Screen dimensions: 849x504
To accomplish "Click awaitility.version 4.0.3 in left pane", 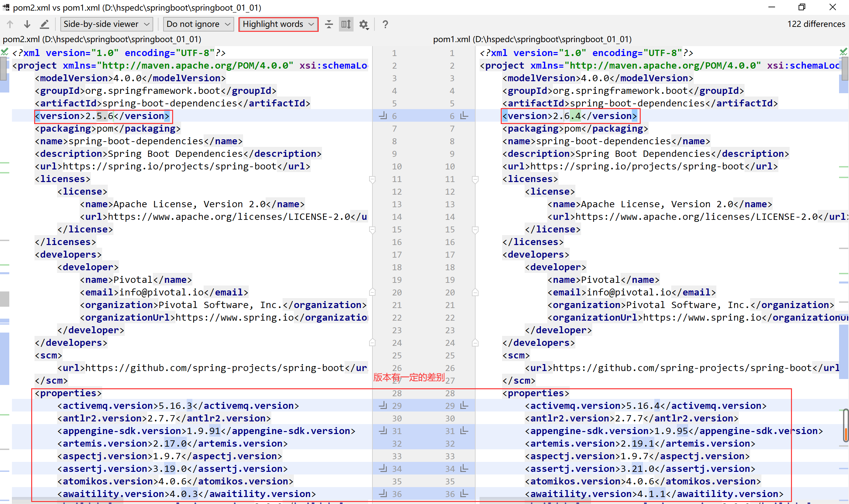I will pos(186,494).
